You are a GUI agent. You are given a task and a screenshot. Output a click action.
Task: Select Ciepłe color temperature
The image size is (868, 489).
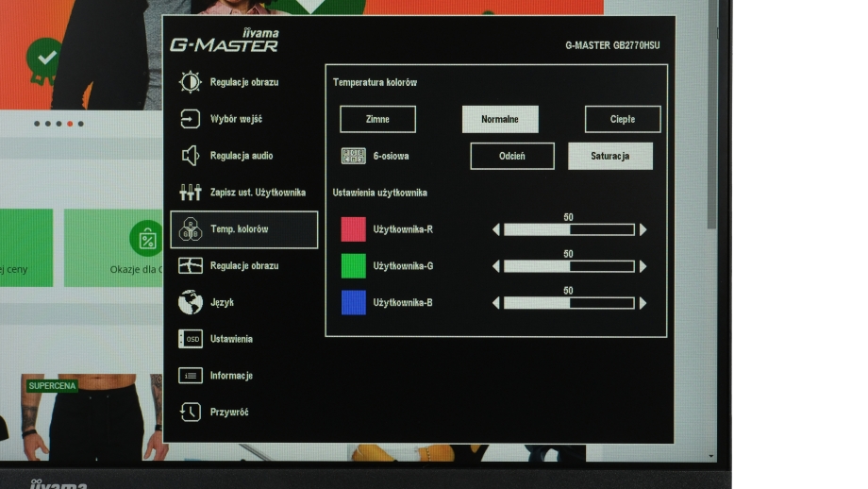pos(622,119)
